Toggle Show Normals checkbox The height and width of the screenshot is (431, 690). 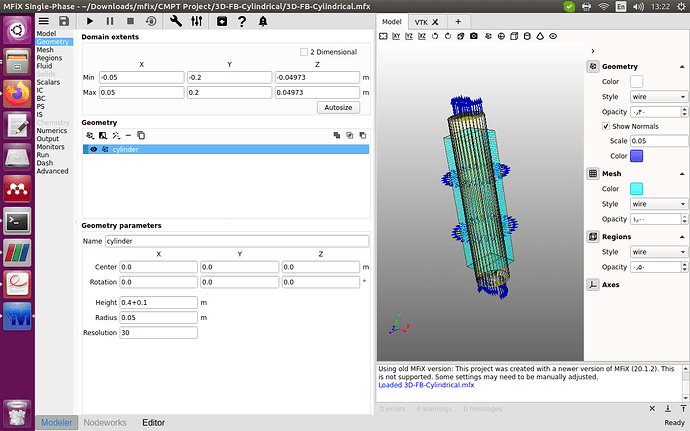click(x=606, y=126)
